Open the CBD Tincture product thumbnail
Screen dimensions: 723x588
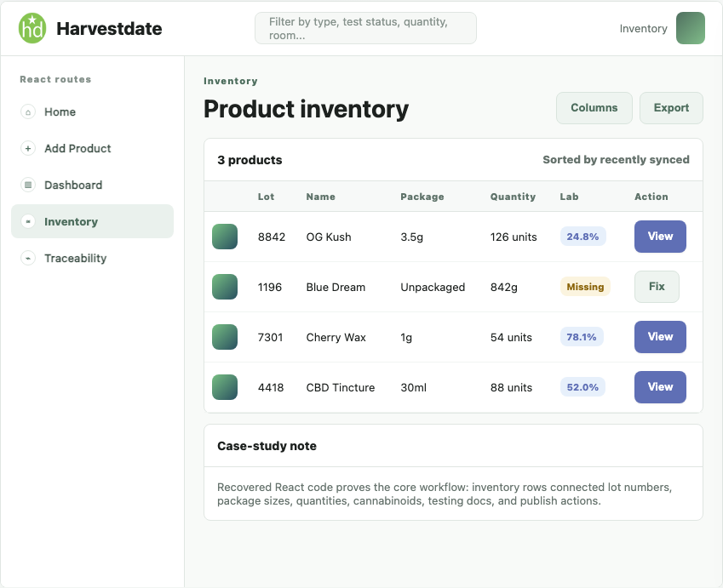point(225,387)
